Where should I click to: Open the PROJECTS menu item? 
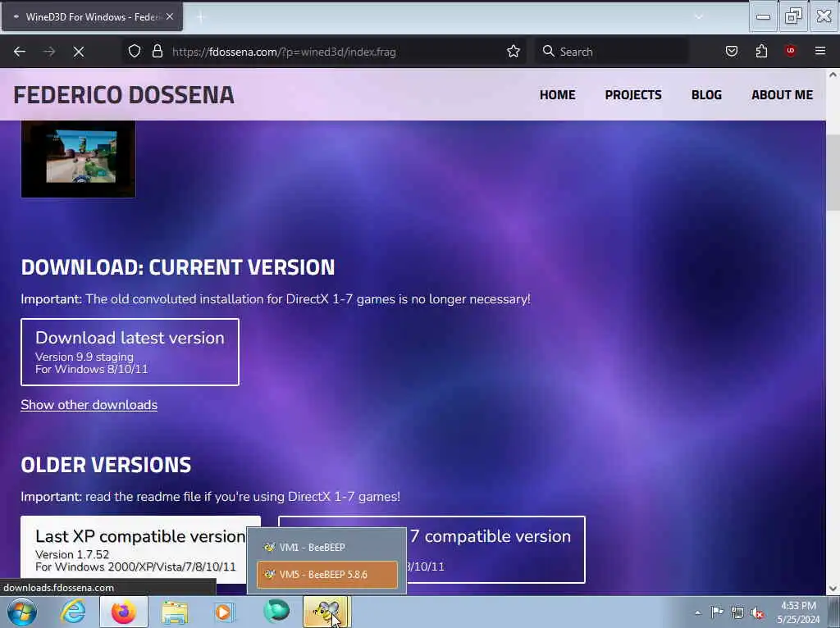pos(633,95)
